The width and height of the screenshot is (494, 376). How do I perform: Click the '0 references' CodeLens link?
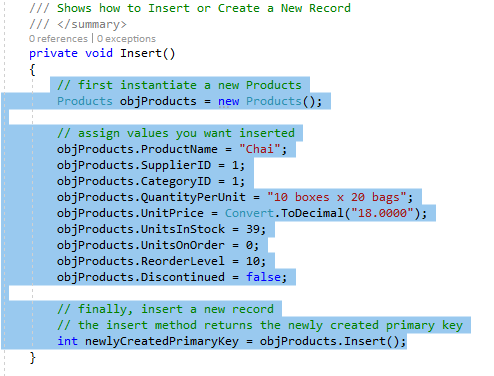pos(58,39)
